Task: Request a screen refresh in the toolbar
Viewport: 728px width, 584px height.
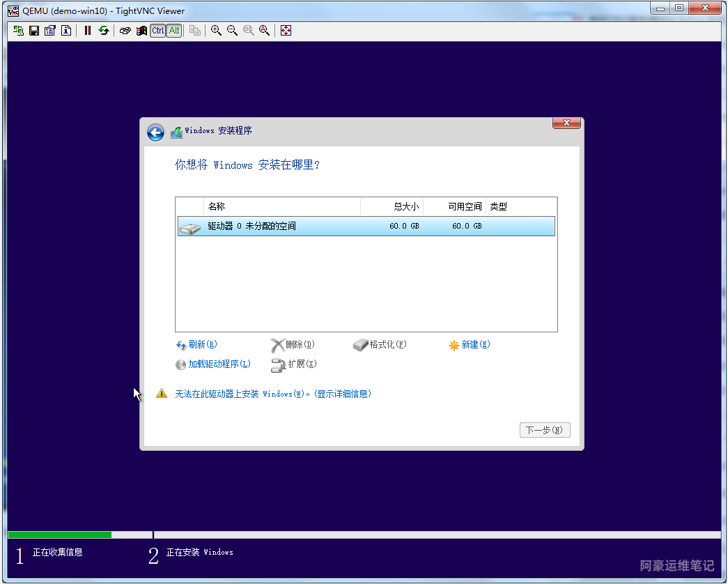Action: tap(104, 31)
